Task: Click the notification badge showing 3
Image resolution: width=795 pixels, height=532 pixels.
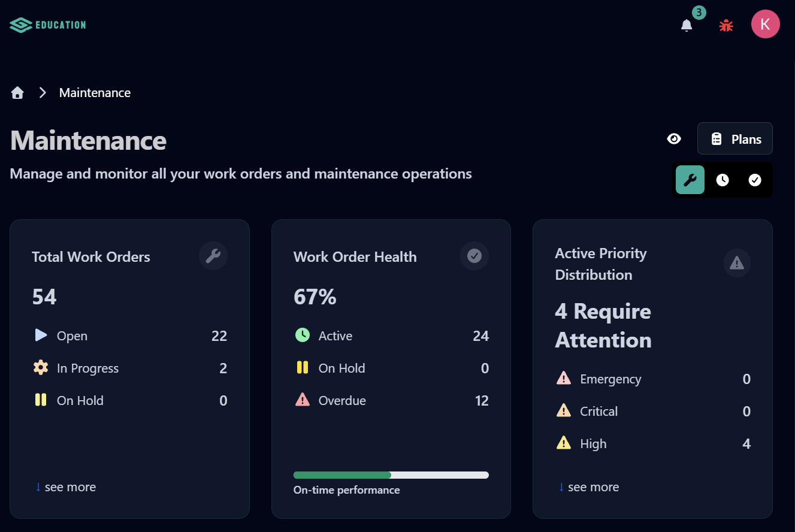Action: (x=699, y=13)
